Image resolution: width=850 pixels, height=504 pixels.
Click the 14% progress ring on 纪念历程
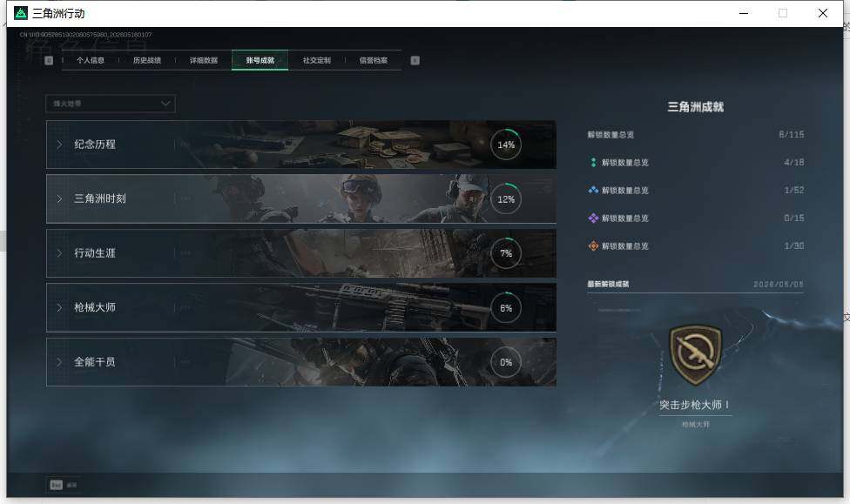pyautogui.click(x=506, y=144)
